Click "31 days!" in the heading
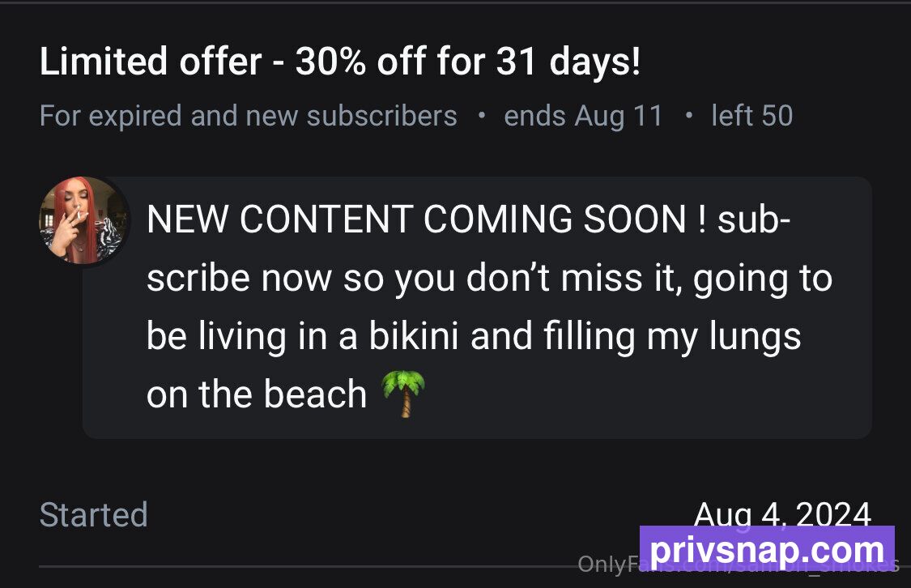 point(568,62)
